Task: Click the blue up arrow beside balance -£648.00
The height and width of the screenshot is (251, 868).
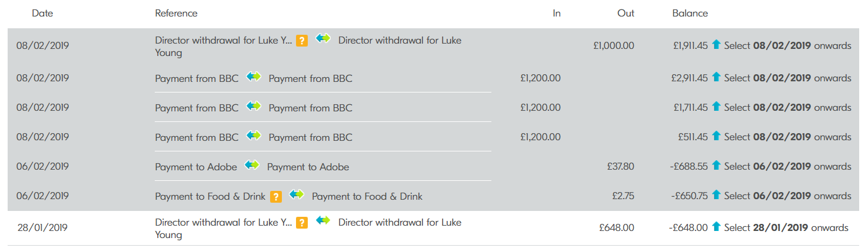Action: click(716, 227)
